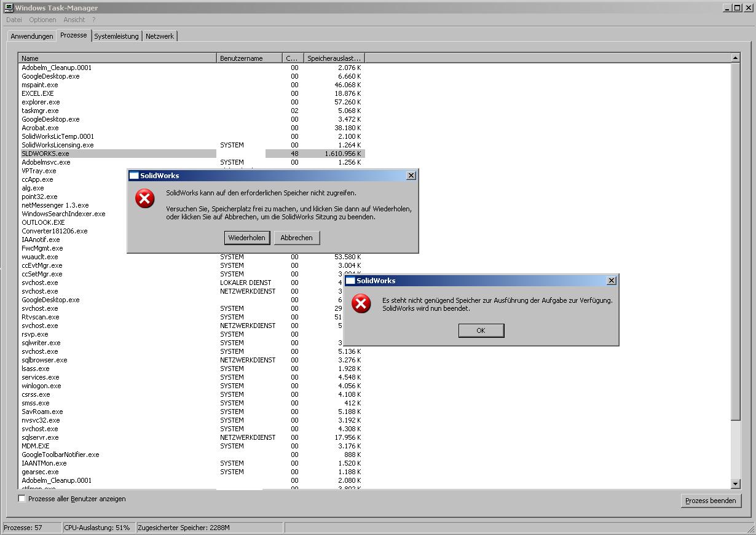The height and width of the screenshot is (535, 756).
Task: Select the IAANTMon.exe process
Action: click(44, 463)
